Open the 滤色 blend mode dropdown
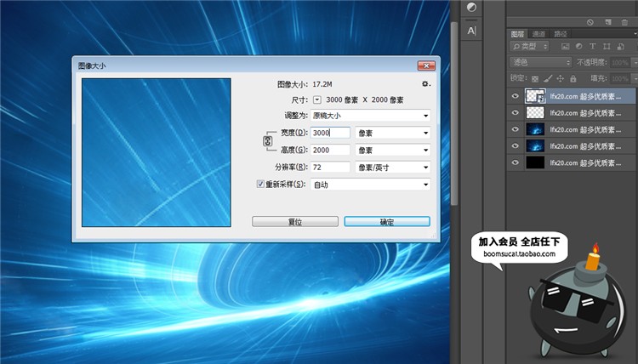Image resolution: width=638 pixels, height=364 pixels. [x=541, y=62]
